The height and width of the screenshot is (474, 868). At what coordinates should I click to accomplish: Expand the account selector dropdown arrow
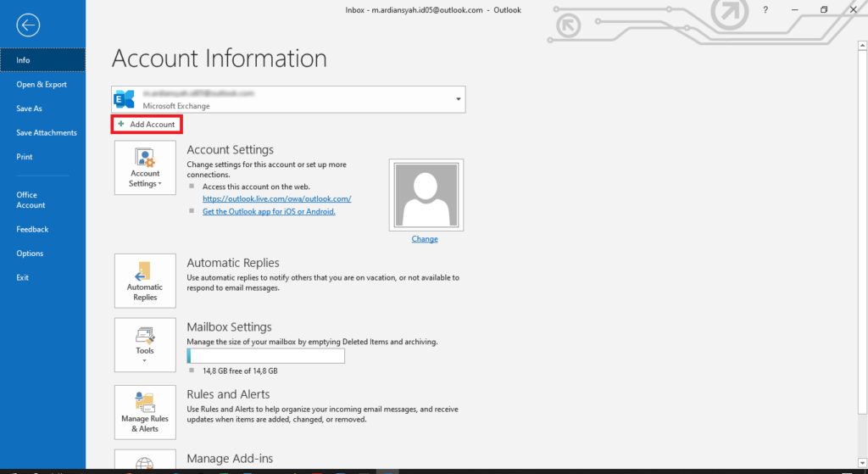tap(459, 99)
